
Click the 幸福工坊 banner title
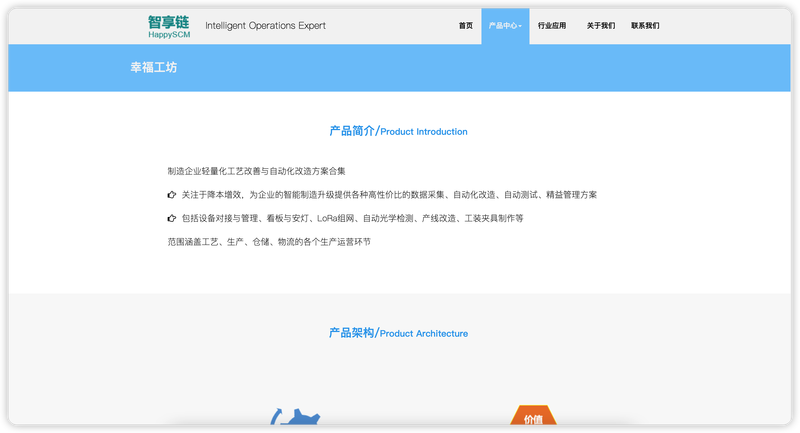[154, 67]
